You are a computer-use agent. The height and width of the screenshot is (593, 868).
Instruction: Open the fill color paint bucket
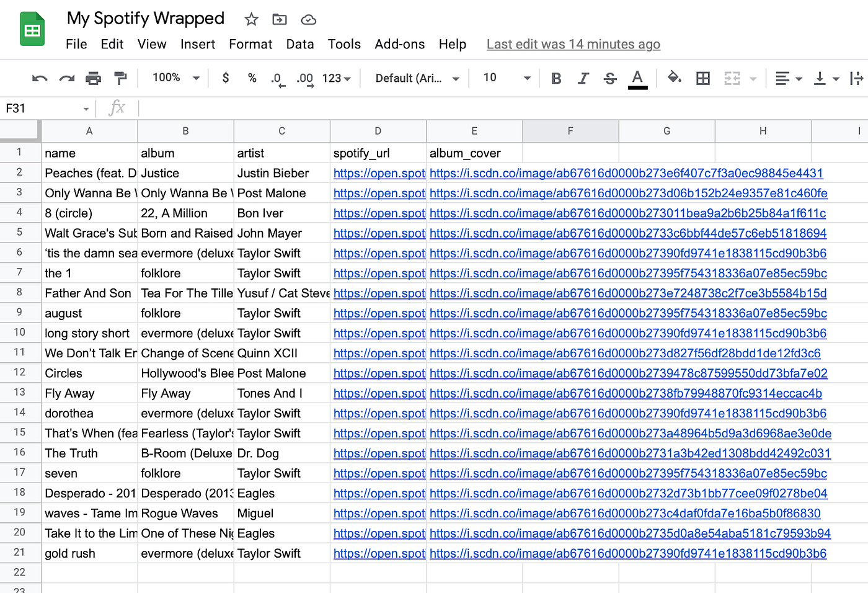tap(674, 78)
